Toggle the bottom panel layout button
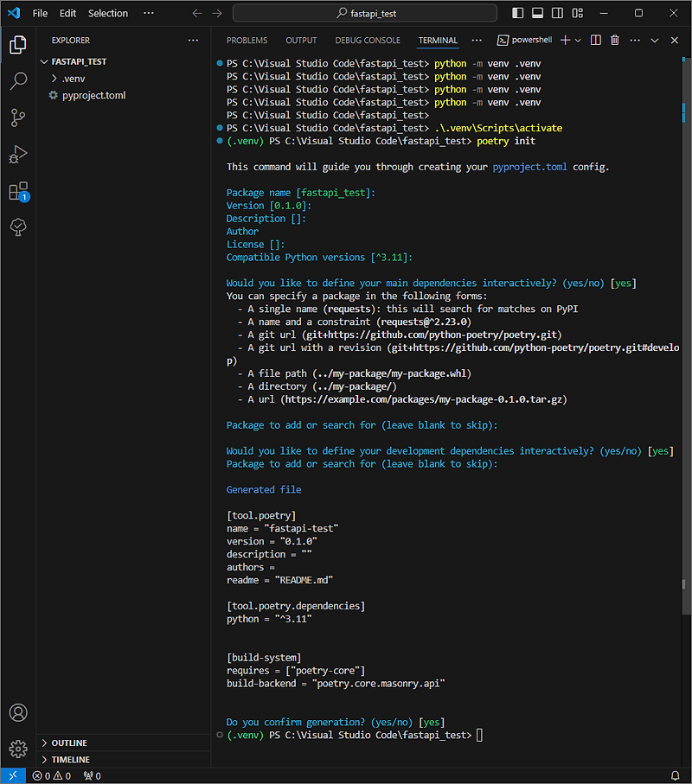692x784 pixels. point(537,13)
